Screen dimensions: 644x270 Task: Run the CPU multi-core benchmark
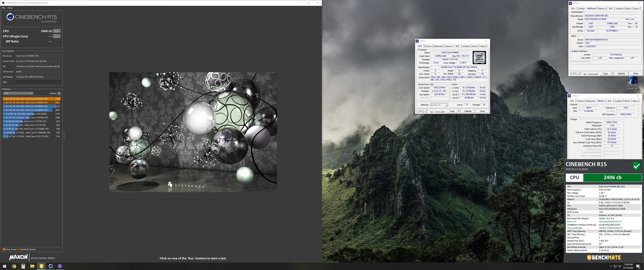(57, 31)
